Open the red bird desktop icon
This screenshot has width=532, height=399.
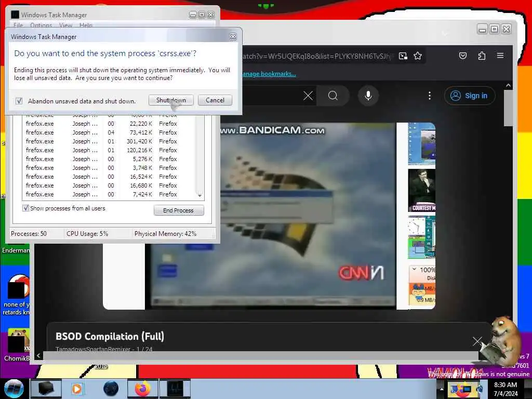pyautogui.click(x=17, y=295)
